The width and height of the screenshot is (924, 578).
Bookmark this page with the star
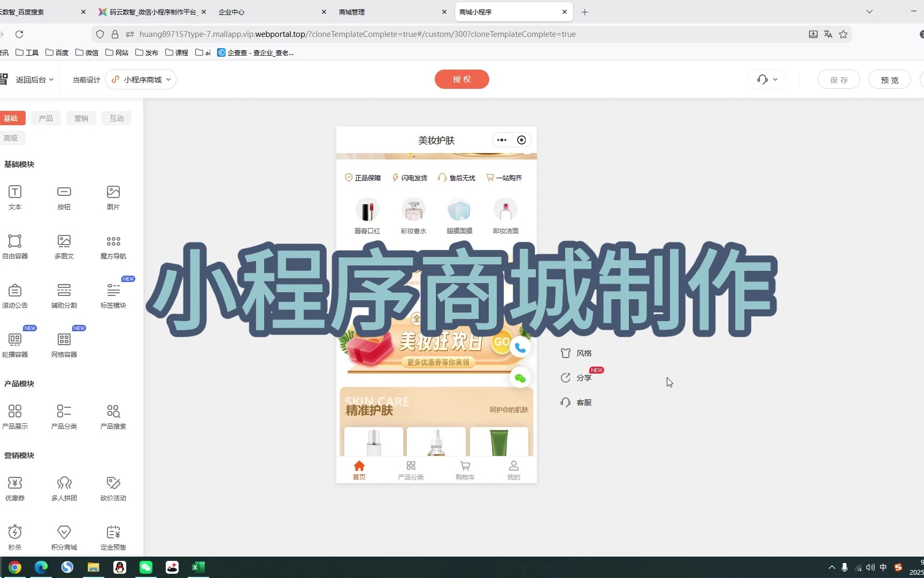843,34
